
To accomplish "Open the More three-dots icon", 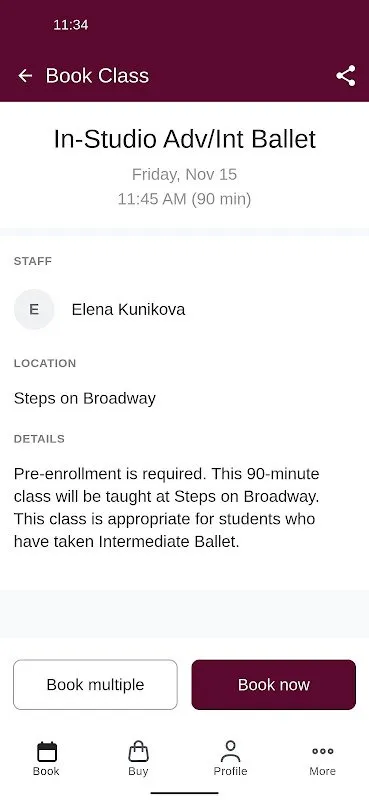I will (323, 751).
